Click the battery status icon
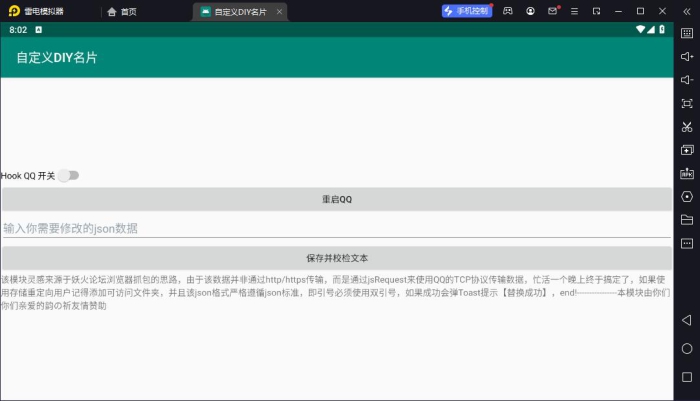Image resolution: width=700 pixels, height=401 pixels. click(662, 29)
